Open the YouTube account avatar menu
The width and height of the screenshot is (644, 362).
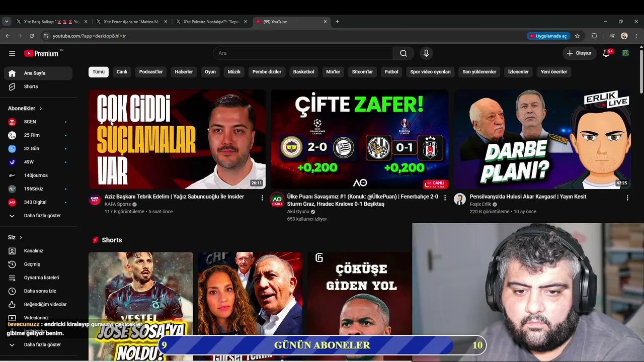pyautogui.click(x=625, y=53)
